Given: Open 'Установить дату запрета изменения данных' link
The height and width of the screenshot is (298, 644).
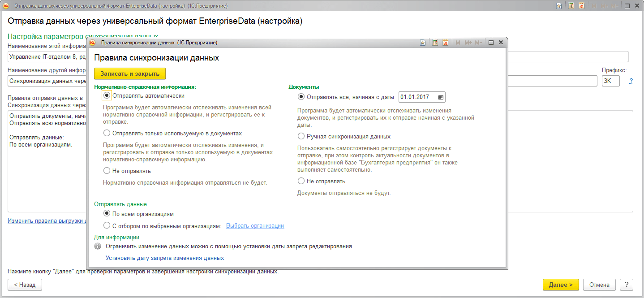Looking at the screenshot, I should (x=165, y=258).
